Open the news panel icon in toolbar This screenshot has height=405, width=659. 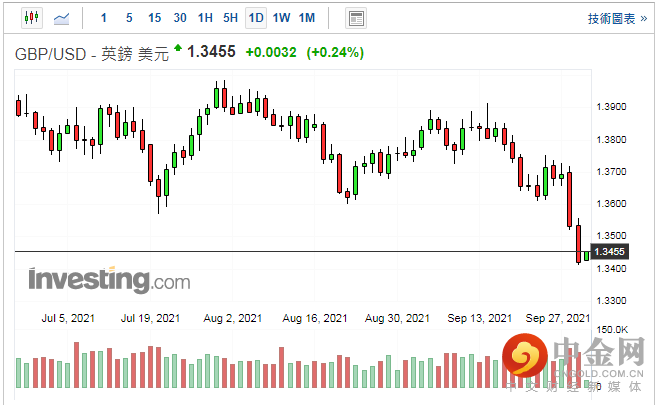pos(354,18)
